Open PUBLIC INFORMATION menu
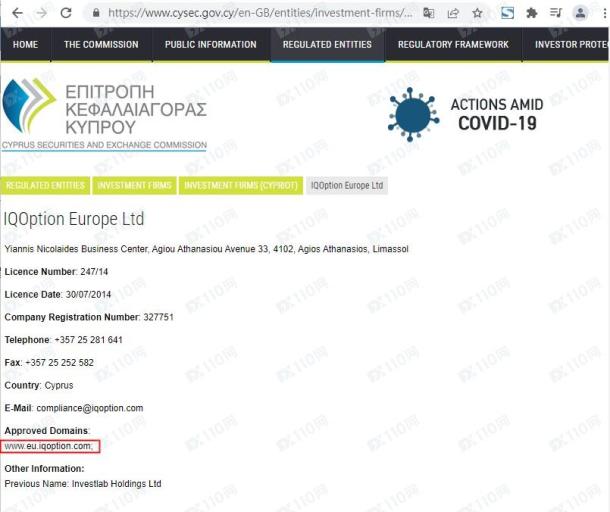Screen dimensions: 610x512 coord(210,44)
